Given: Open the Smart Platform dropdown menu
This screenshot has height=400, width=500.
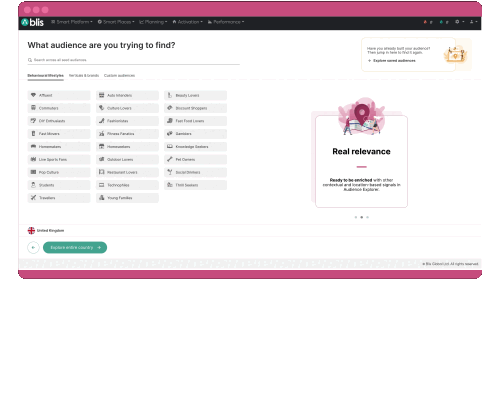Looking at the screenshot, I should [x=72, y=22].
